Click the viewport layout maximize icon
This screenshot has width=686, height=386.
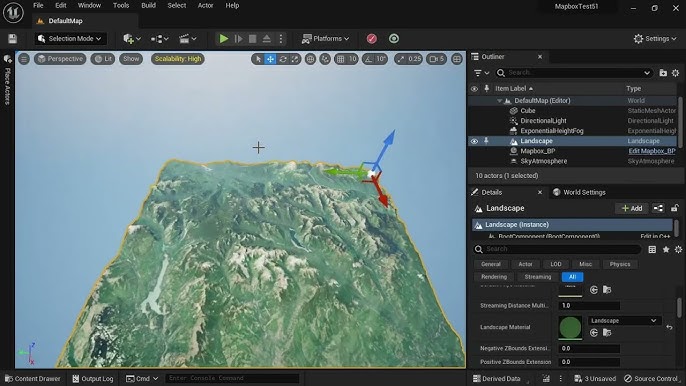457,59
